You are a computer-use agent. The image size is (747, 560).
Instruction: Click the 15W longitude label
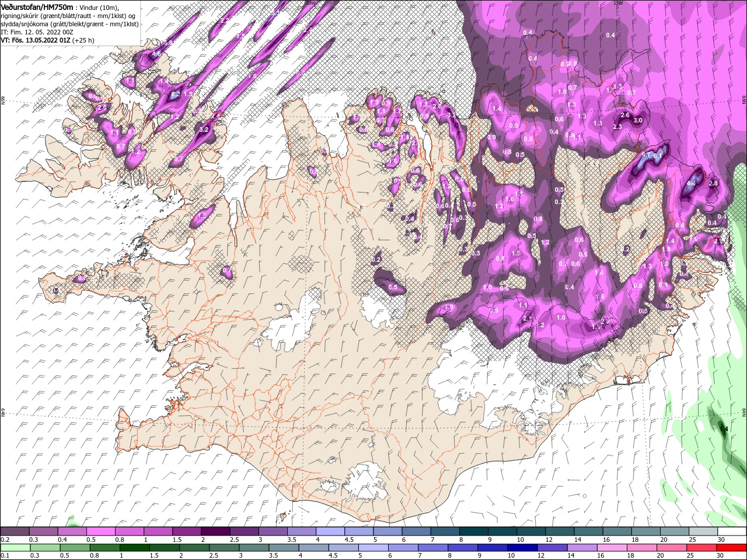619,3
